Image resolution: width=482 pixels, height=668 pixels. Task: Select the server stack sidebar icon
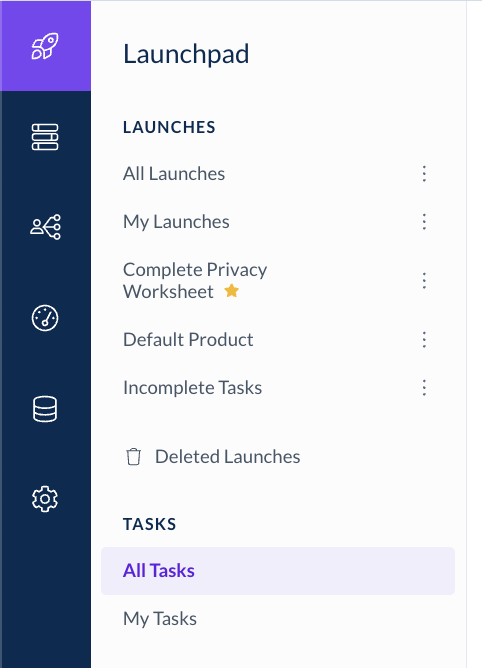(45, 137)
